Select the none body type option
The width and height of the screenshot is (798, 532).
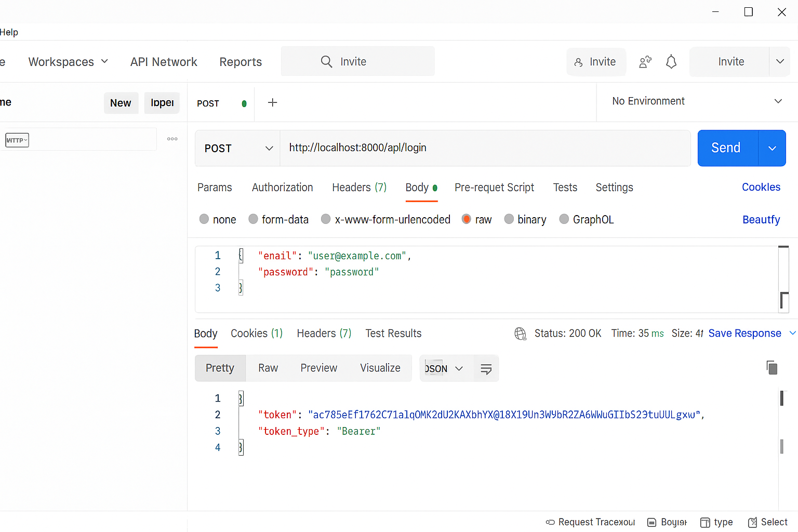coord(204,219)
